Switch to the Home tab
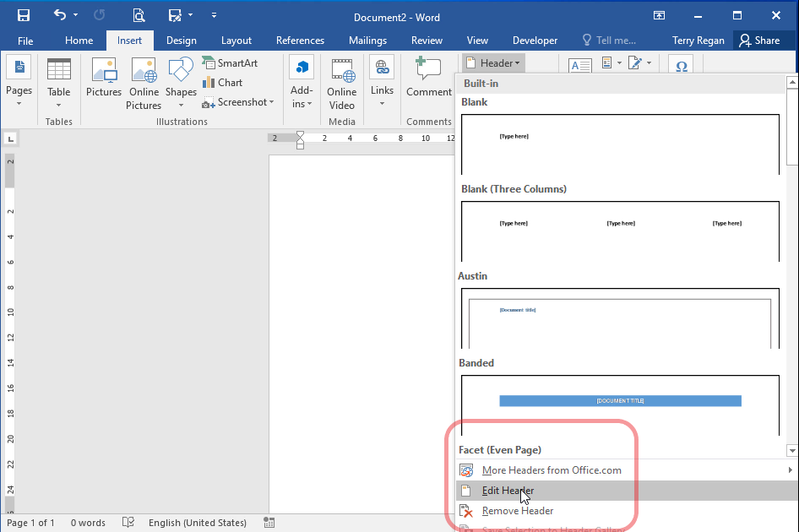 [x=79, y=41]
